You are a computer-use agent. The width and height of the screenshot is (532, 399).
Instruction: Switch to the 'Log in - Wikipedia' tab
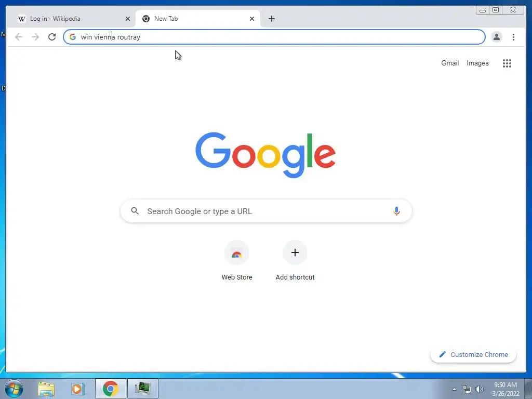(73, 19)
